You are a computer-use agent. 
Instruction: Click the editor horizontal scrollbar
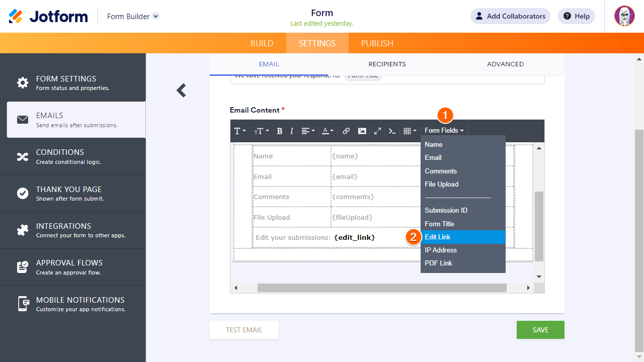(x=381, y=288)
